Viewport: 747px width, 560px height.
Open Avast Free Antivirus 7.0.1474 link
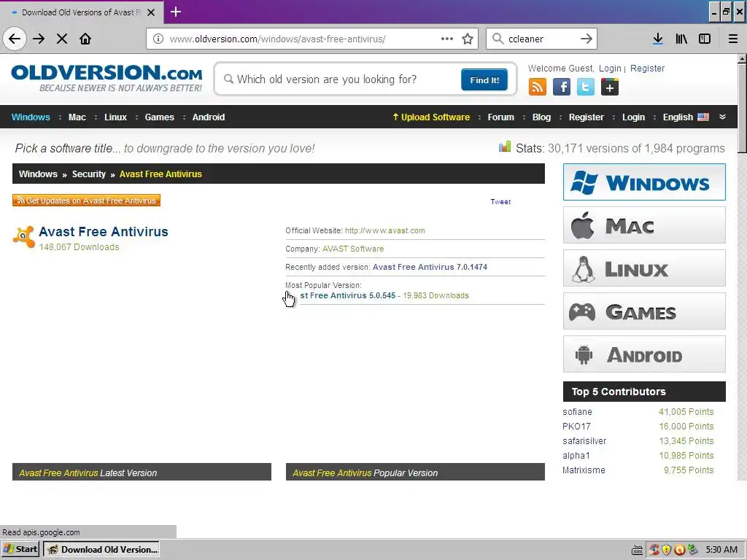(430, 267)
